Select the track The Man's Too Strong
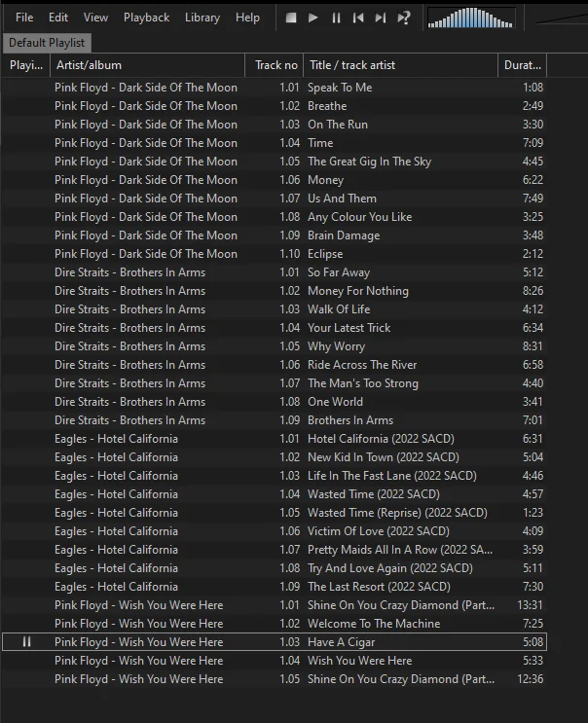Image resolution: width=588 pixels, height=723 pixels. [275, 383]
